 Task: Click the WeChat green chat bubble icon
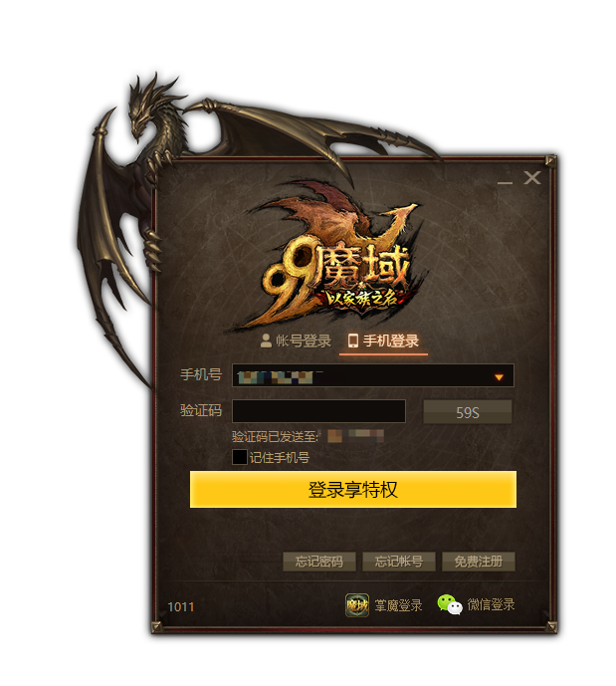pos(450,604)
